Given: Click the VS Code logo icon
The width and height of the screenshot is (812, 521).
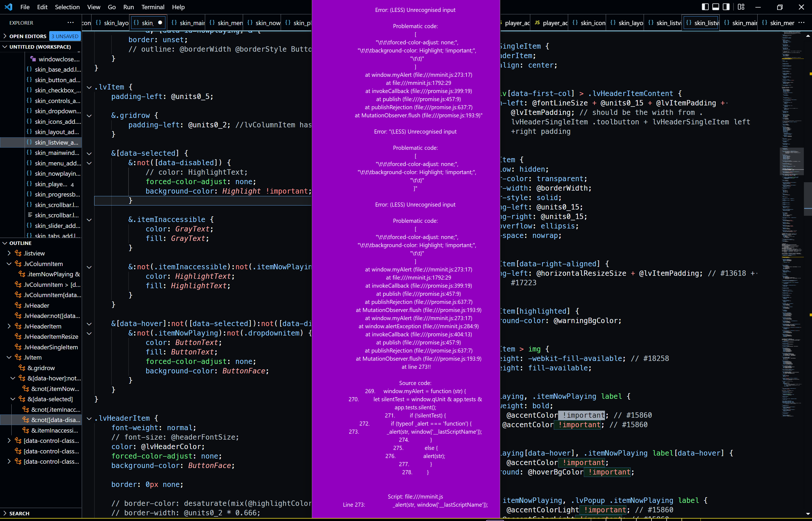Looking at the screenshot, I should point(8,7).
